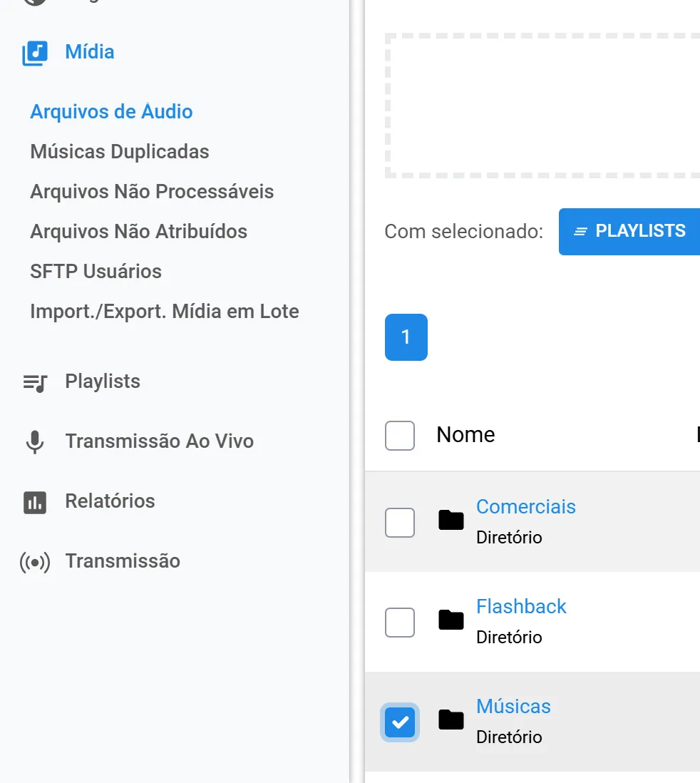Click the Comerciais folder icon

451,520
